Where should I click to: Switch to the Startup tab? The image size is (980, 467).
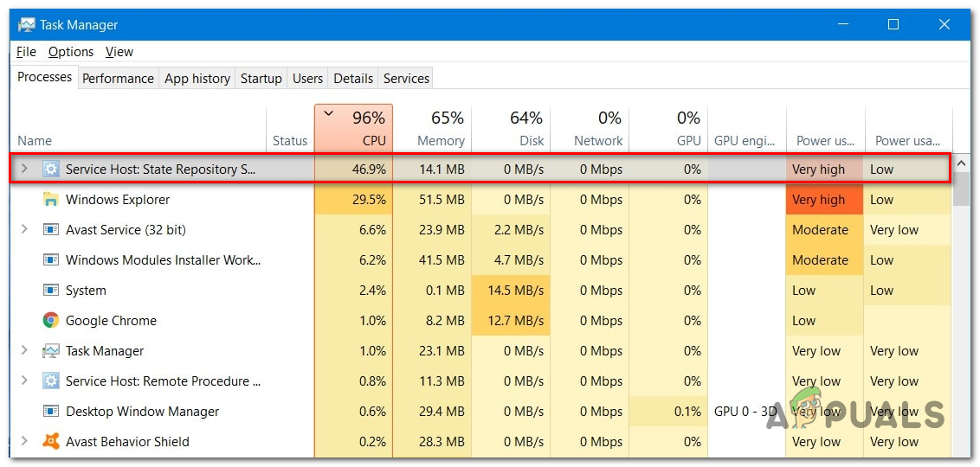click(261, 79)
